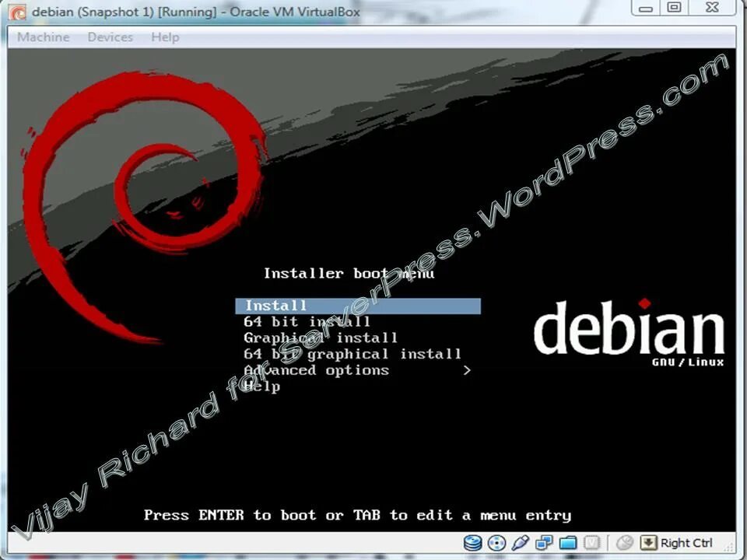Click the virtualization (V) chip status icon

(591, 543)
